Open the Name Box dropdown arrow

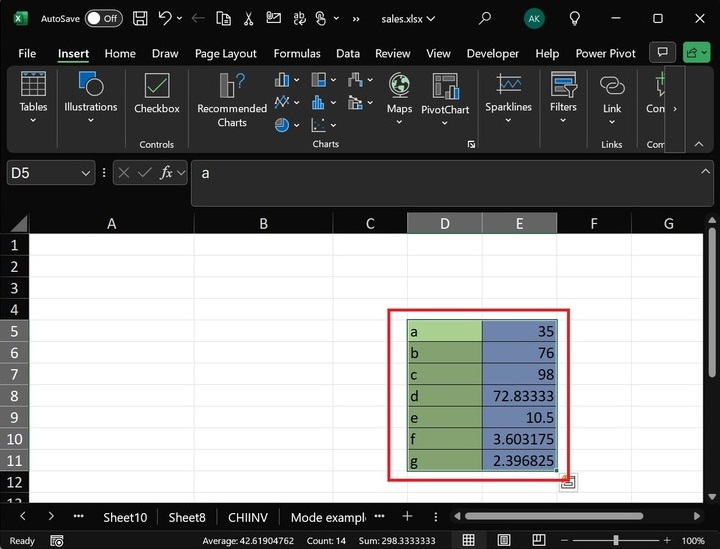(86, 173)
